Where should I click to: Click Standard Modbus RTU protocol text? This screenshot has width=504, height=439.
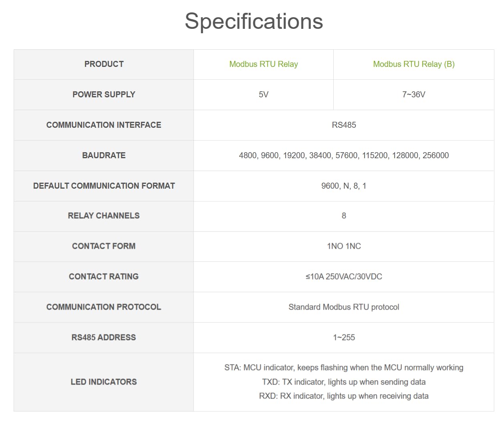click(x=344, y=307)
